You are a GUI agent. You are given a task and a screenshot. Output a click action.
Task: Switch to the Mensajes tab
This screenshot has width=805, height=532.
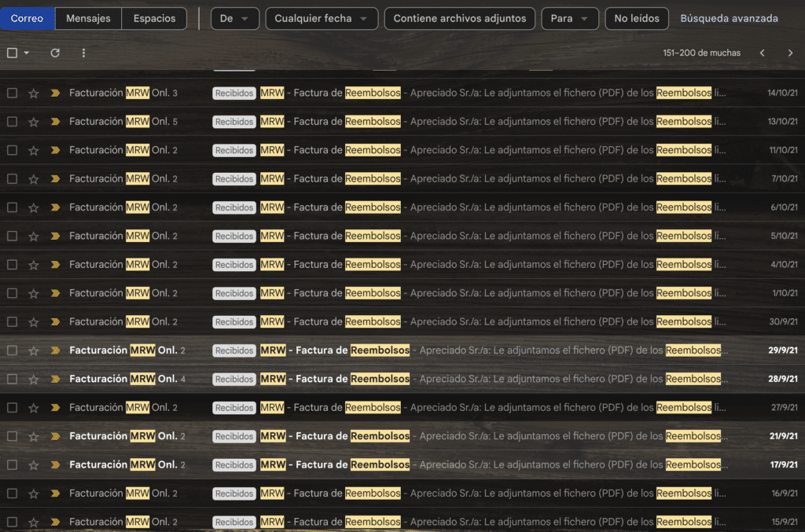(x=88, y=18)
